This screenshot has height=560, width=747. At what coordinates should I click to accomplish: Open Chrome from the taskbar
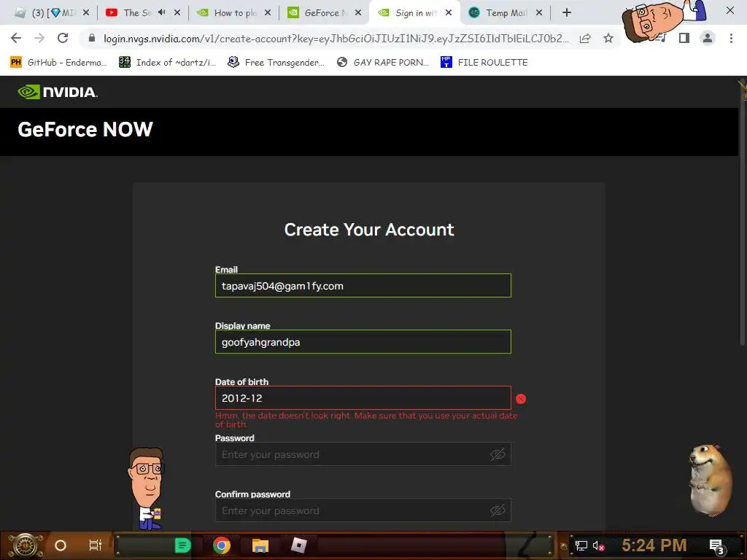click(222, 545)
